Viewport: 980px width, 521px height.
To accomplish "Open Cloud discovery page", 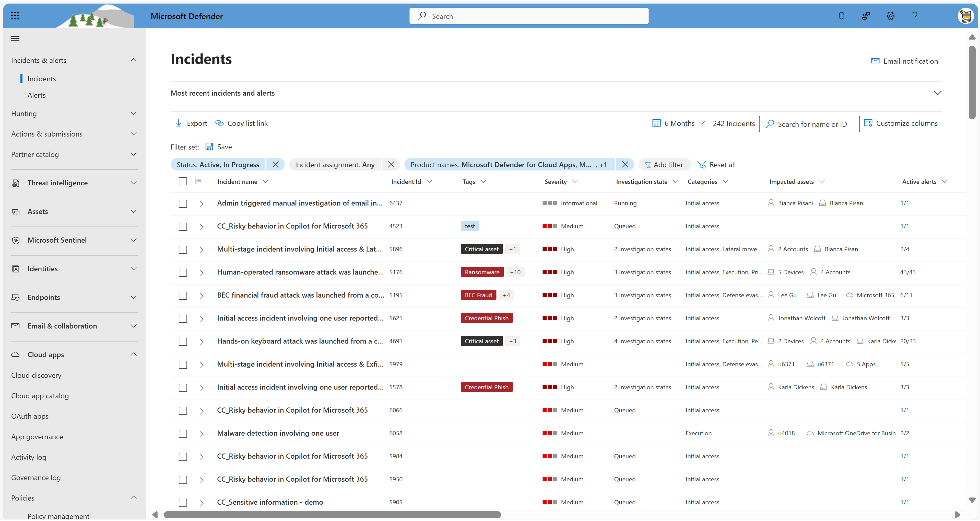I will coord(36,375).
